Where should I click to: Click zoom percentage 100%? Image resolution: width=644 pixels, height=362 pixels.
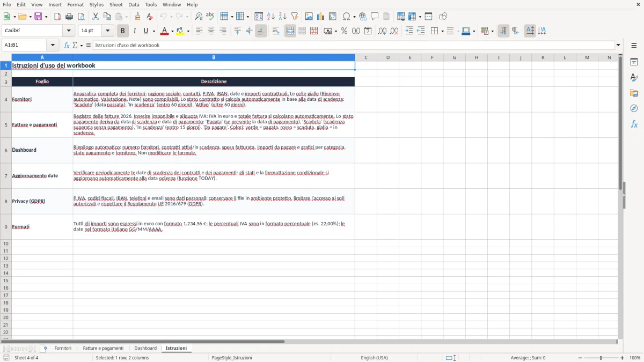[x=635, y=358]
